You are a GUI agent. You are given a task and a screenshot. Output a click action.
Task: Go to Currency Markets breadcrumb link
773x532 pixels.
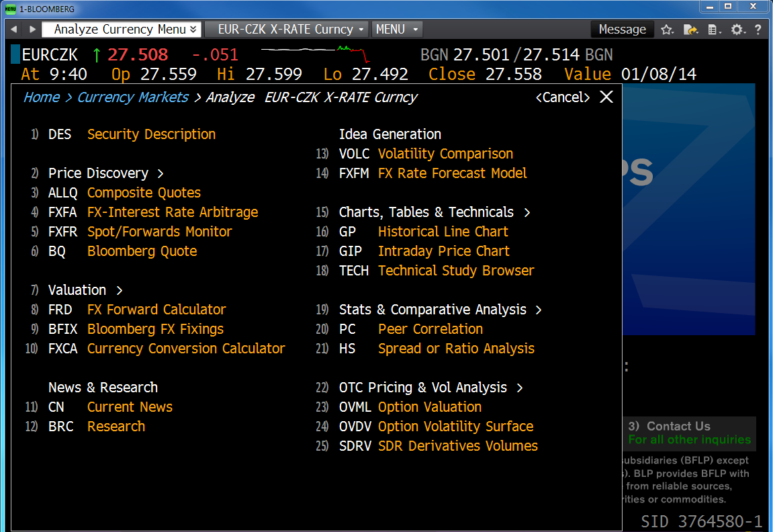132,97
